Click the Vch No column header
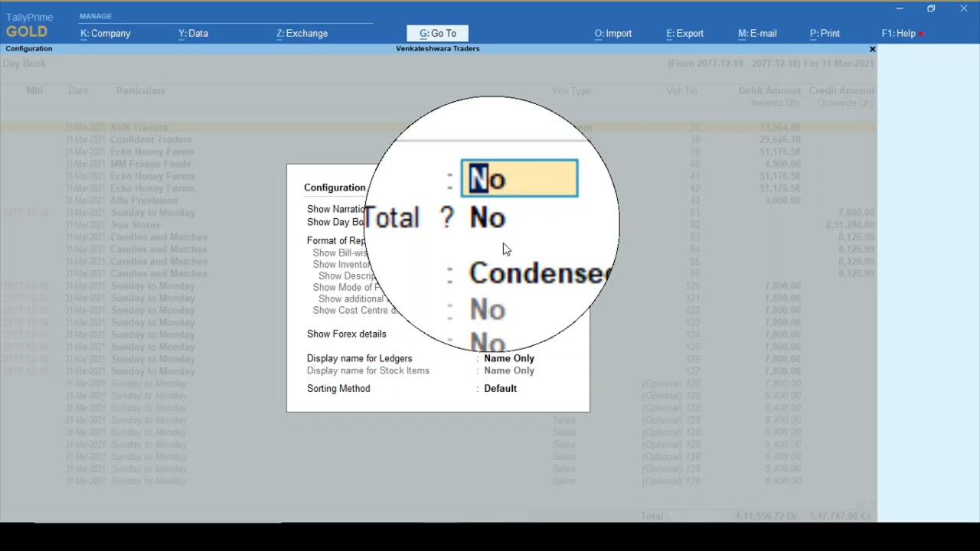Screen dimensions: 980x551 tap(681, 90)
